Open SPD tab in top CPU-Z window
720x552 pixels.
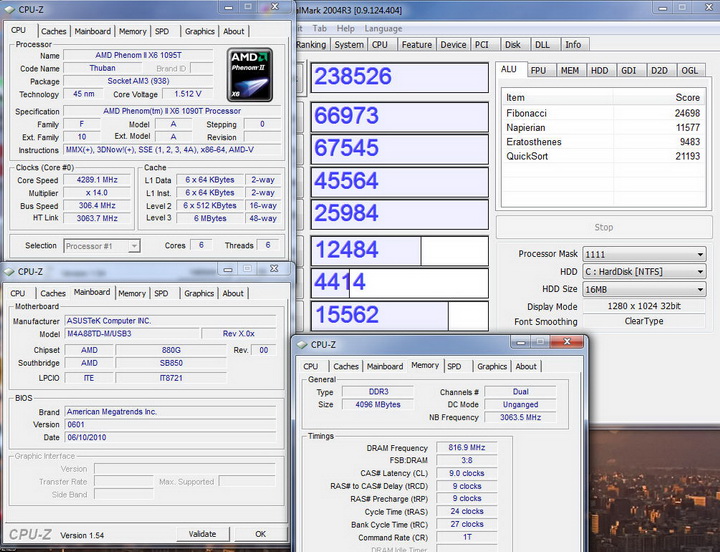(x=162, y=31)
